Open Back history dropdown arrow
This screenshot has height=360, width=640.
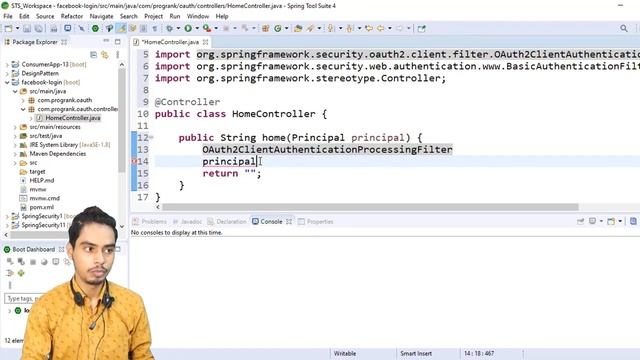click(390, 29)
